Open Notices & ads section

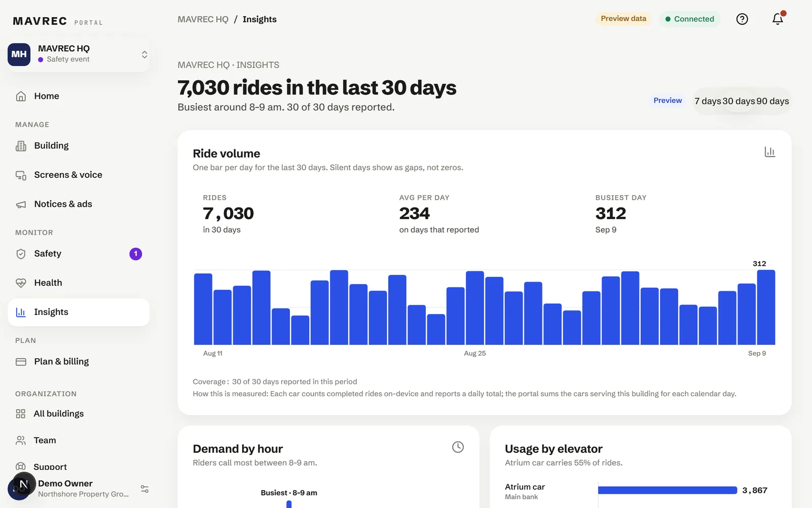tap(79, 204)
